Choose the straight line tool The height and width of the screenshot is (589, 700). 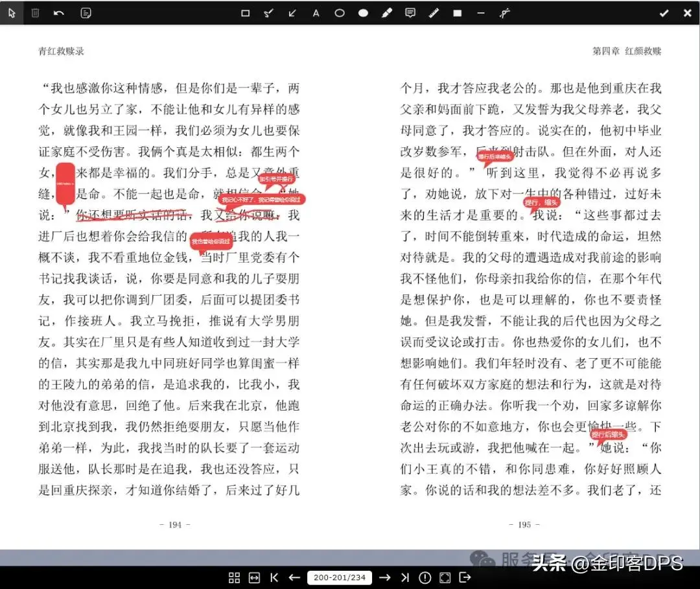481,13
